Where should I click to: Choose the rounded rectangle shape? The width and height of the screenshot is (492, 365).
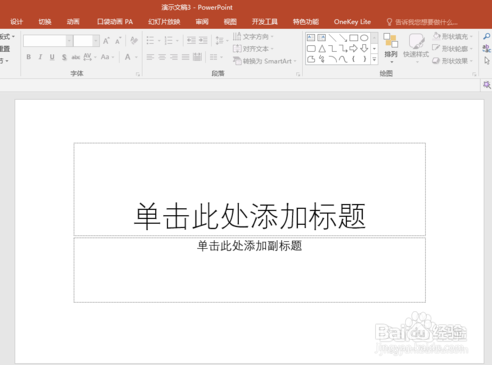(x=311, y=49)
